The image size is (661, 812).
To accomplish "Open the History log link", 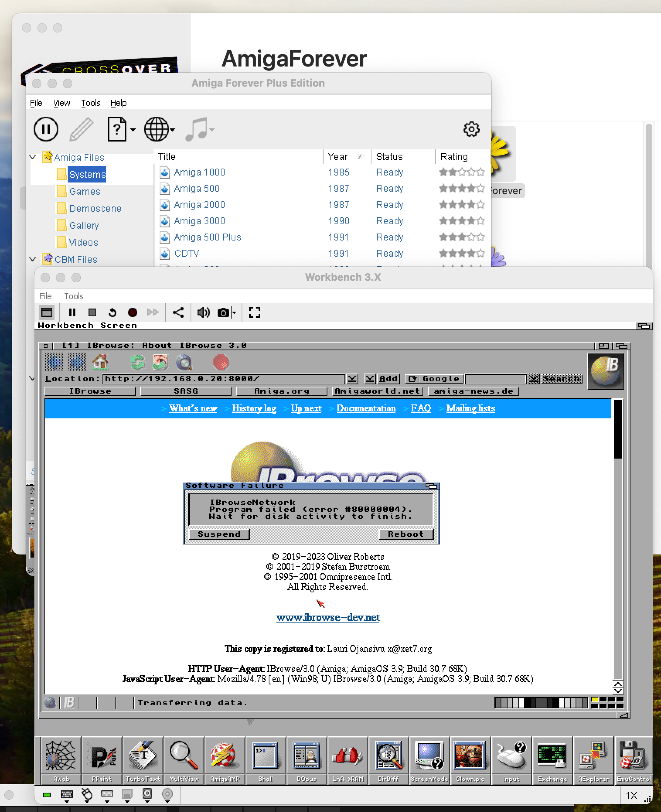I will coord(254,408).
